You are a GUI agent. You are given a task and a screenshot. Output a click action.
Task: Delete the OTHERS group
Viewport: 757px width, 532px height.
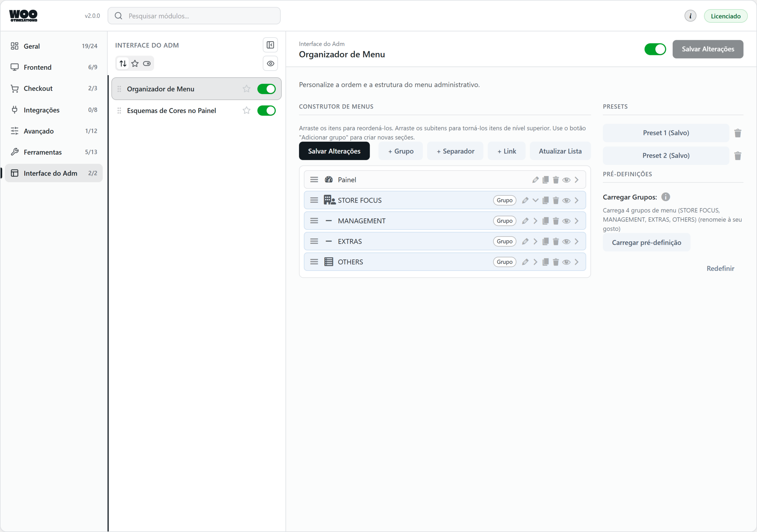click(556, 262)
